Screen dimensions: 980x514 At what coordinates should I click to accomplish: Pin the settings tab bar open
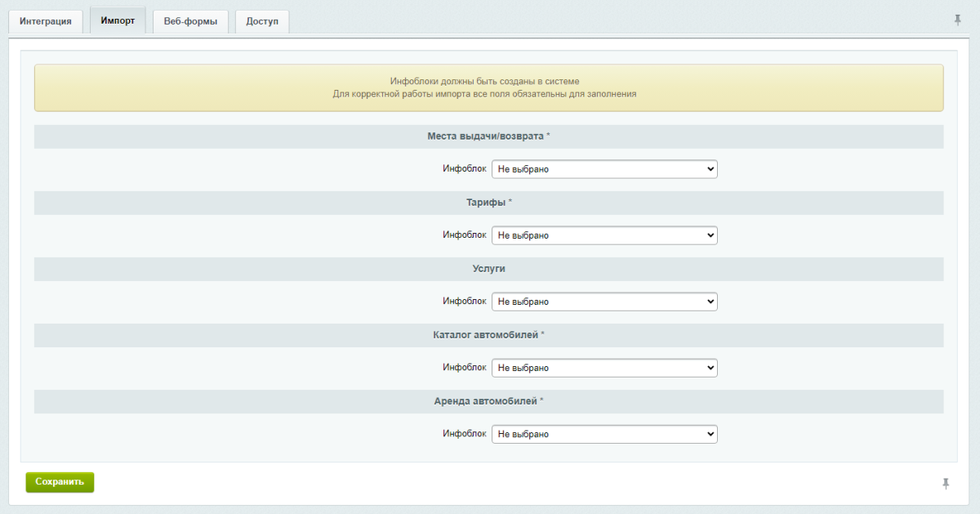tap(957, 18)
